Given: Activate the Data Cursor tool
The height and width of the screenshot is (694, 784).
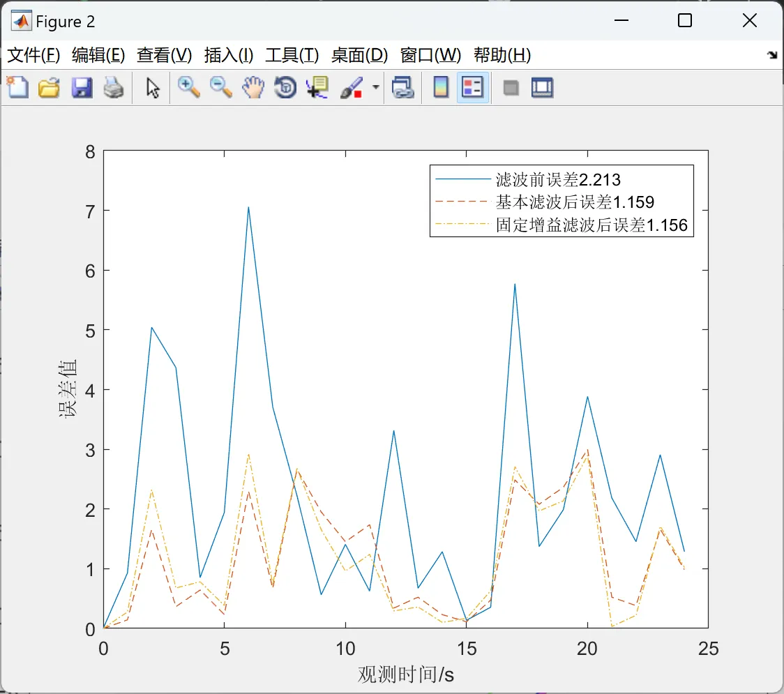Looking at the screenshot, I should 317,87.
